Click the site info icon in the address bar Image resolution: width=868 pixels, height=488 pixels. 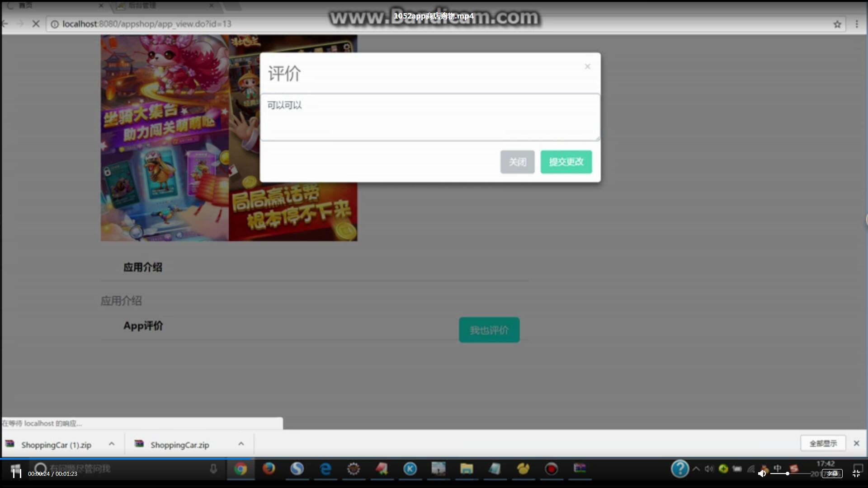pyautogui.click(x=55, y=24)
